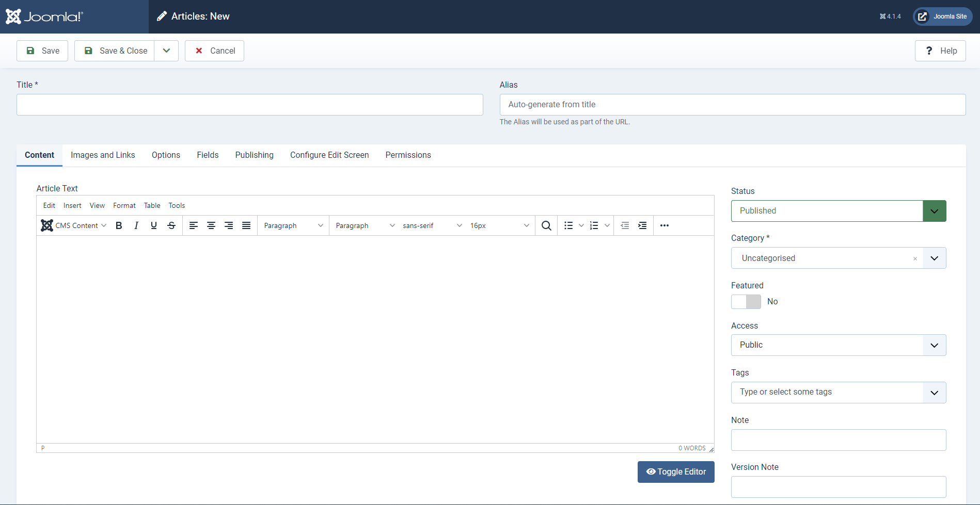Open the Access Public dropdown
Image resolution: width=980 pixels, height=505 pixels.
(839, 345)
